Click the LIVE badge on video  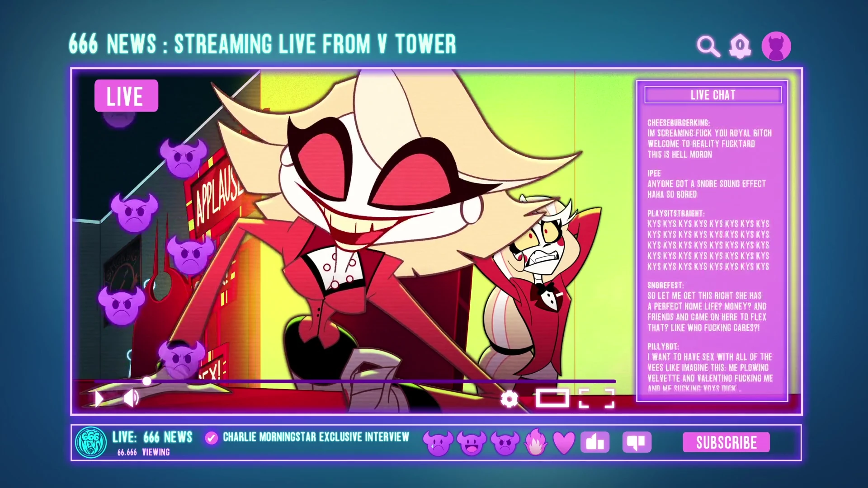point(126,96)
